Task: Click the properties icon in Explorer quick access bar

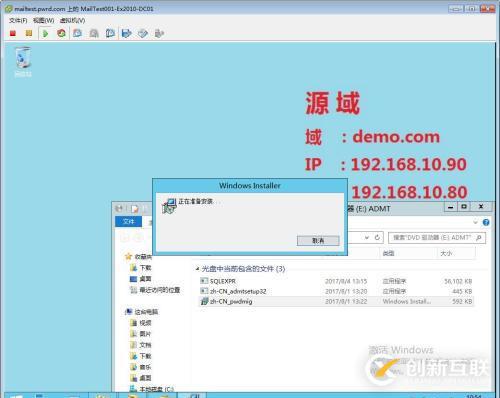Action: coord(134,209)
